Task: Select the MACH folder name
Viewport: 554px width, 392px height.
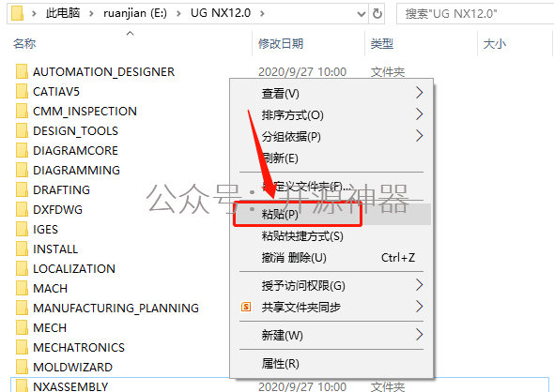Action: coord(50,289)
